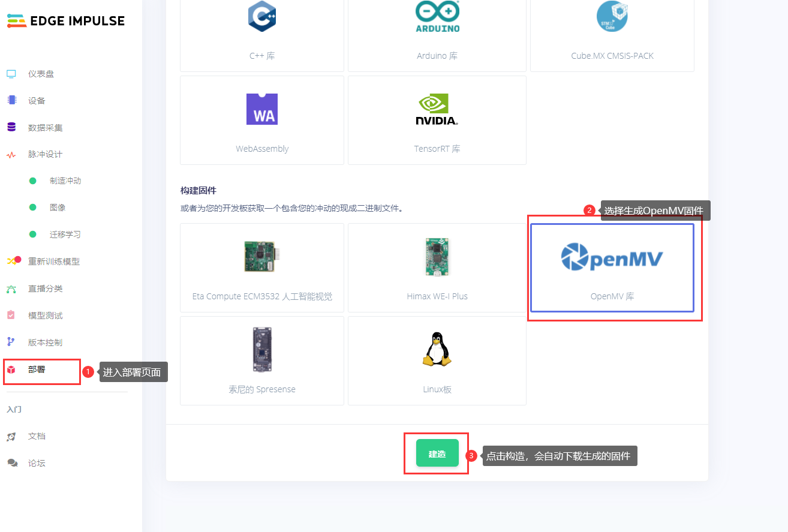Click the 部署 package icon in sidebar
Viewport: 788px width, 532px height.
11,369
